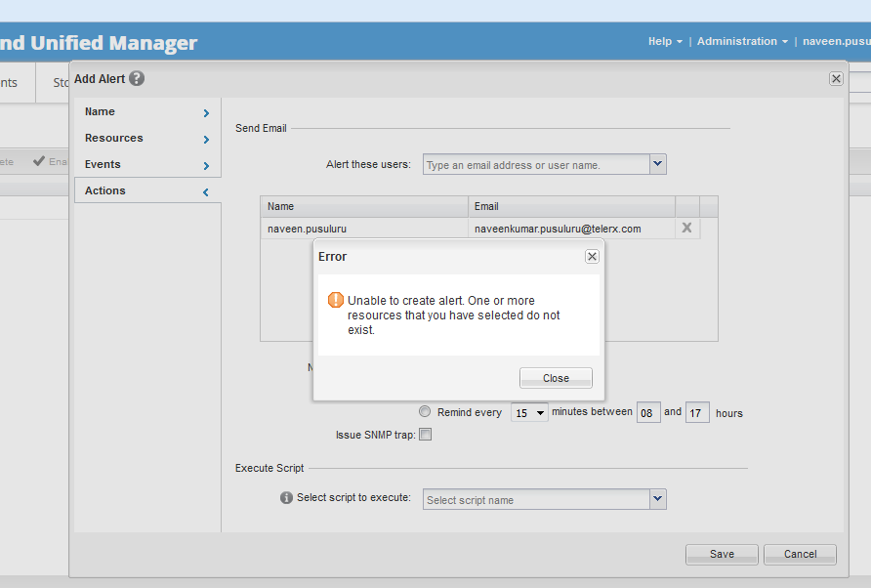Viewport: 871px width, 588px height.
Task: Open the Alert these users dropdown arrow
Action: (x=658, y=164)
